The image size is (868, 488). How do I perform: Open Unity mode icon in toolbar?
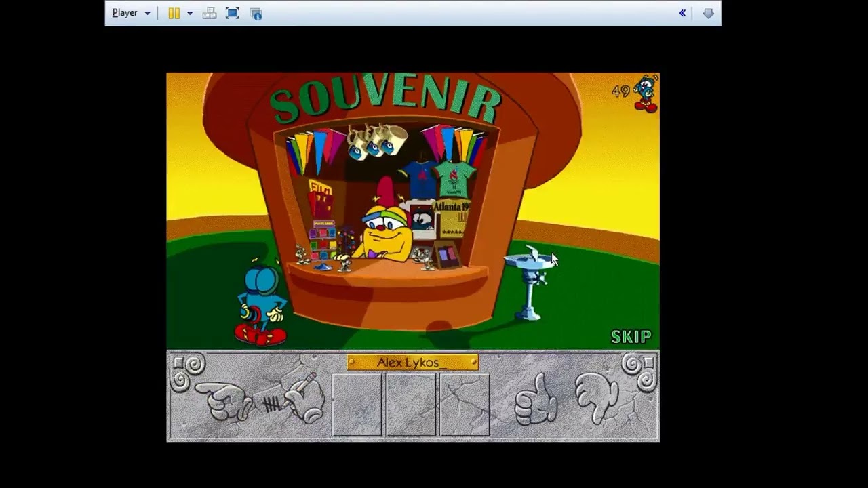coord(256,13)
